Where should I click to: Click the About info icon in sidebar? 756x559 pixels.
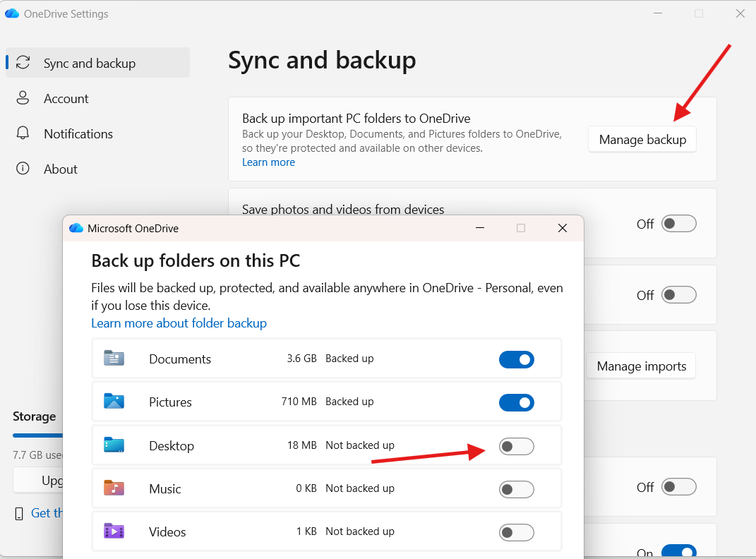tap(23, 169)
